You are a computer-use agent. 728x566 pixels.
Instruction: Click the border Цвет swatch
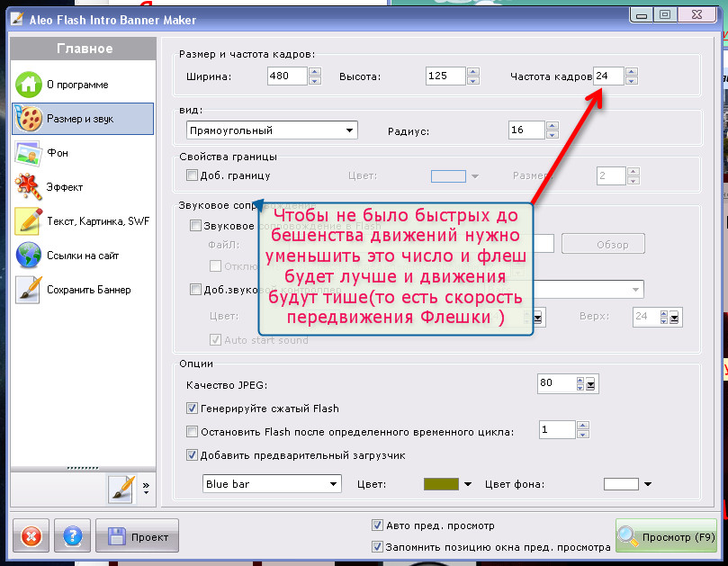tap(448, 176)
